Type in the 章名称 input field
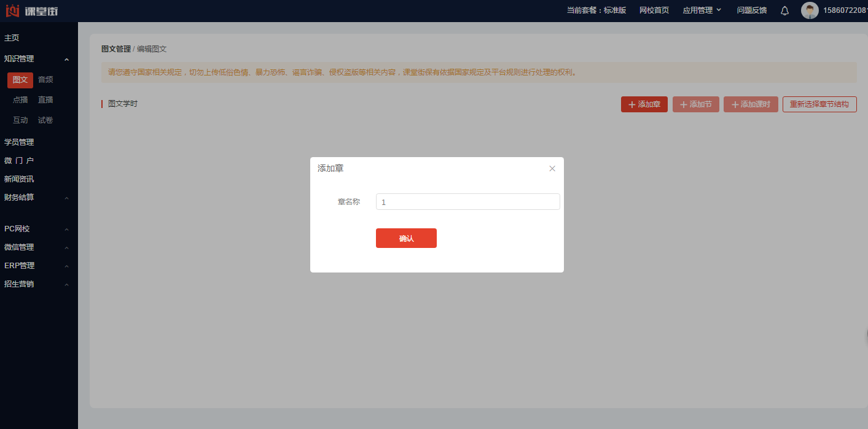The width and height of the screenshot is (868, 429). (x=467, y=202)
